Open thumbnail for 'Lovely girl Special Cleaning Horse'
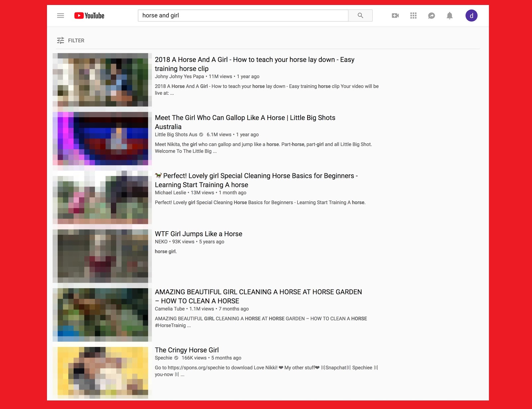 [x=102, y=197]
